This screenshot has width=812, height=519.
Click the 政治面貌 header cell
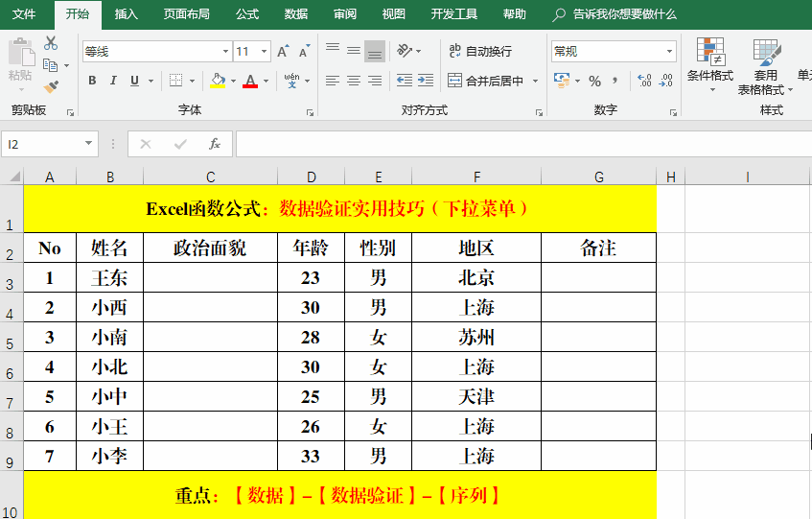(x=210, y=248)
